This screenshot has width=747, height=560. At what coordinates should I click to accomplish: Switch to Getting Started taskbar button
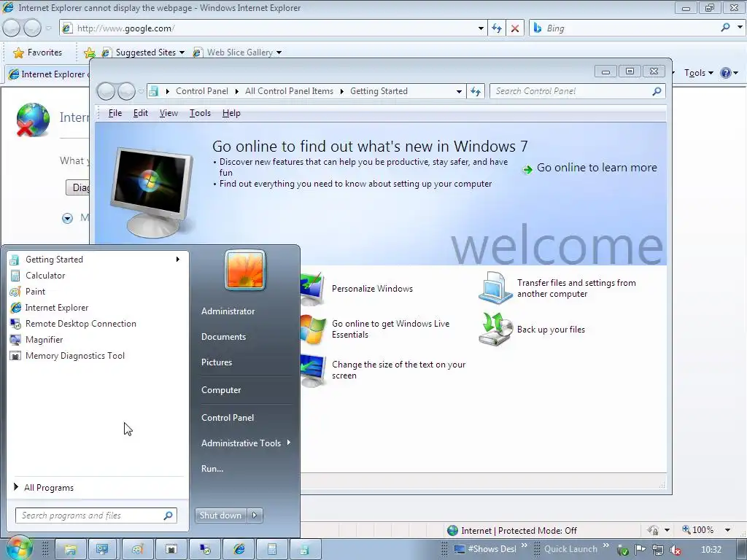point(305,550)
